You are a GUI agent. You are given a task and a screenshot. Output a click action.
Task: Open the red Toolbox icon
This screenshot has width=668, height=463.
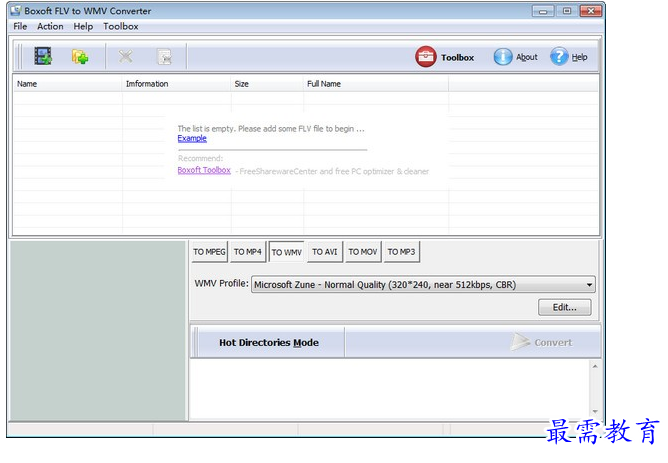[x=426, y=57]
